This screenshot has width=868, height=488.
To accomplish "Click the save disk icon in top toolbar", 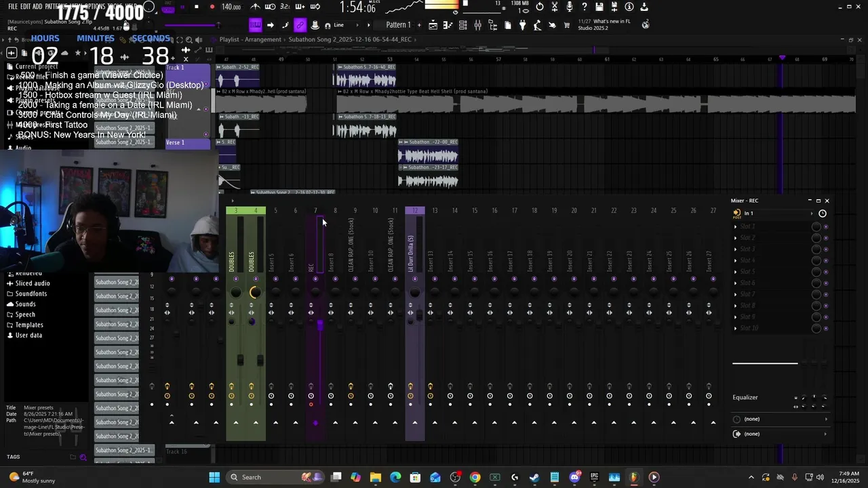I will (599, 7).
